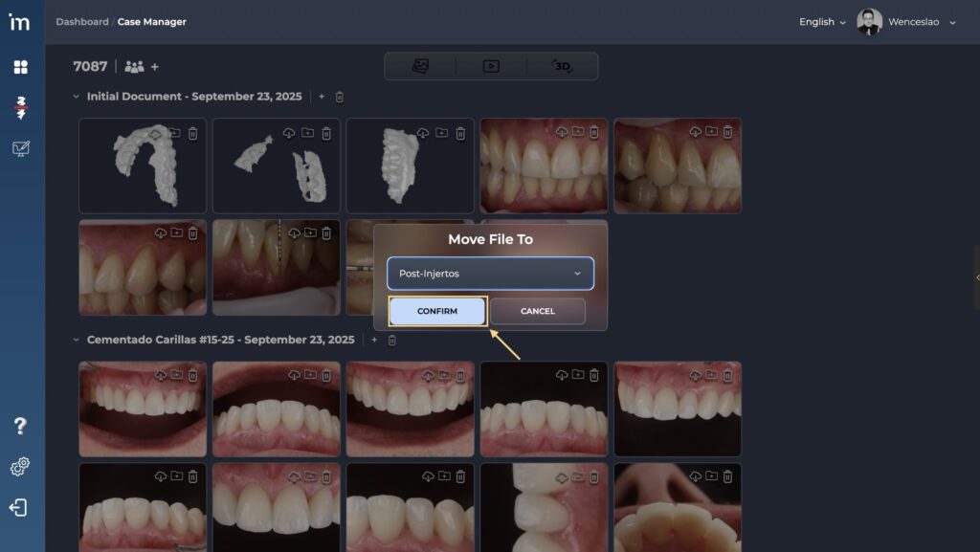
Task: Go to the Dashboard breadcrumb link
Action: [81, 22]
